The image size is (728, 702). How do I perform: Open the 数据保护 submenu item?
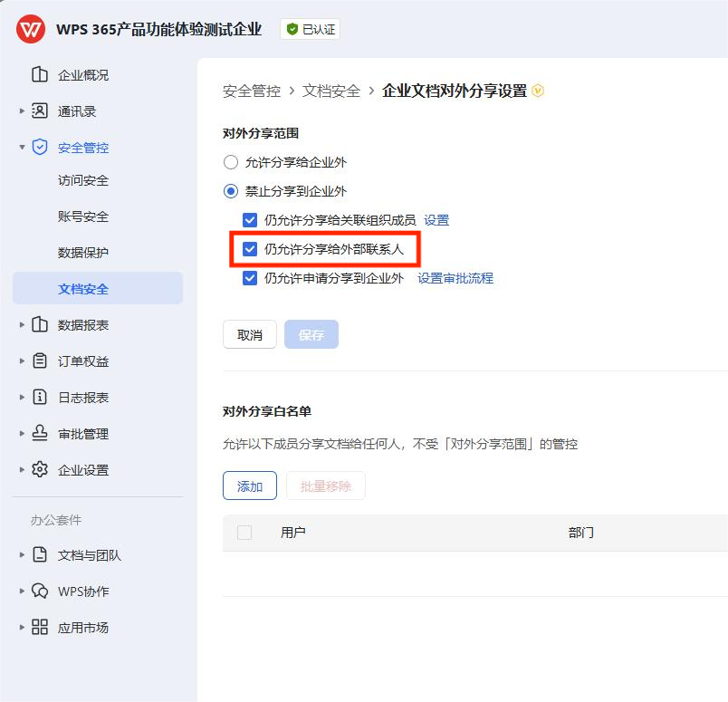pyautogui.click(x=83, y=253)
